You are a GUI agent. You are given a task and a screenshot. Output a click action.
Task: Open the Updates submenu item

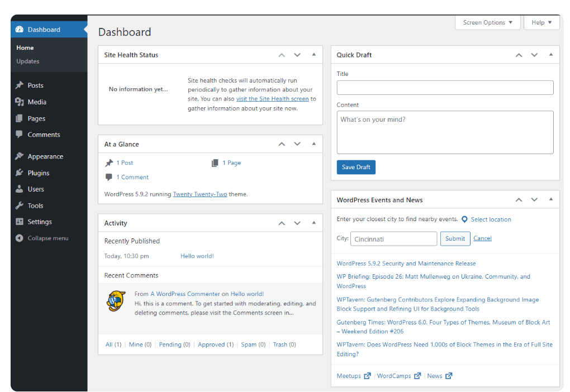coord(27,61)
